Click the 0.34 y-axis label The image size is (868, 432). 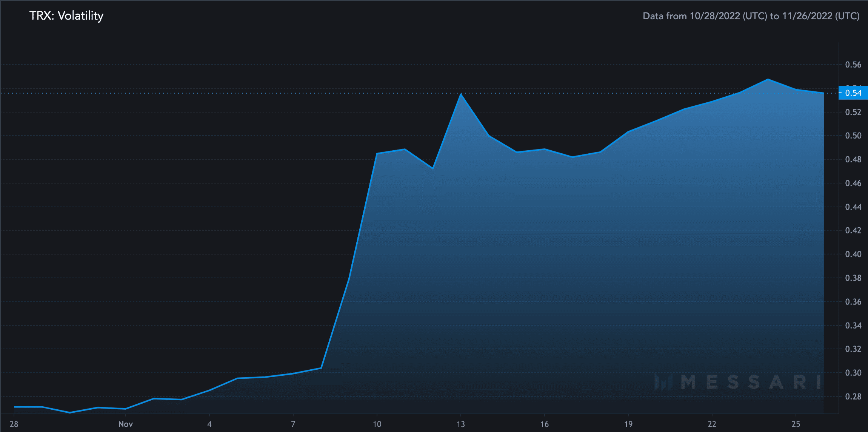853,326
